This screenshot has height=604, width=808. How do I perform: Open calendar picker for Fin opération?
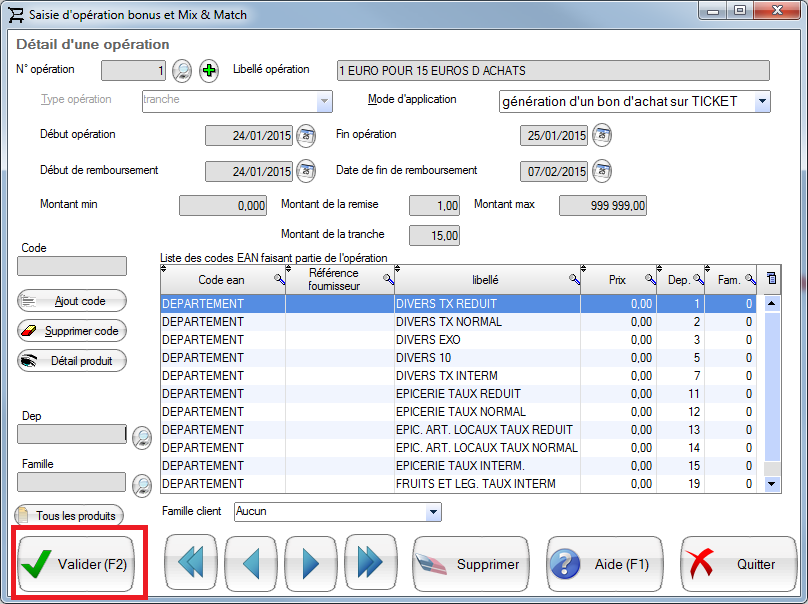coord(602,136)
